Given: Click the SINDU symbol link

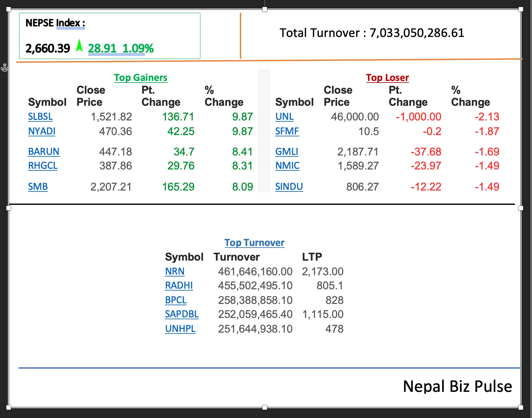Looking at the screenshot, I should (x=289, y=187).
